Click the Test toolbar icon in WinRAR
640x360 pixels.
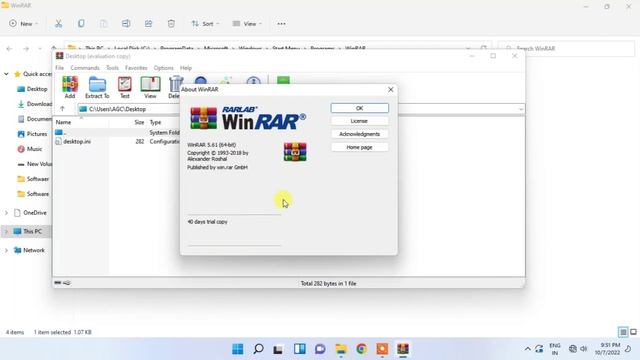tap(124, 87)
